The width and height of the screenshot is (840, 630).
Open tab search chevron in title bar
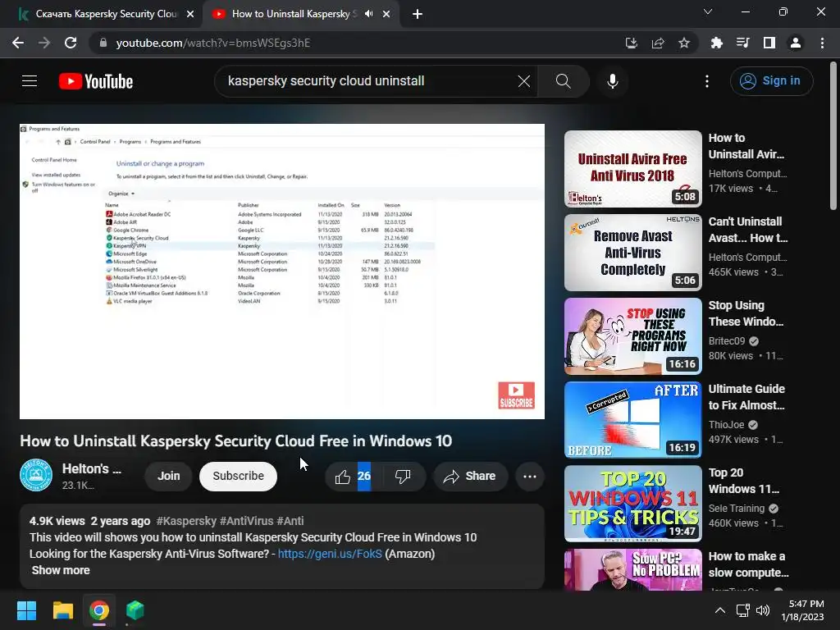(708, 11)
